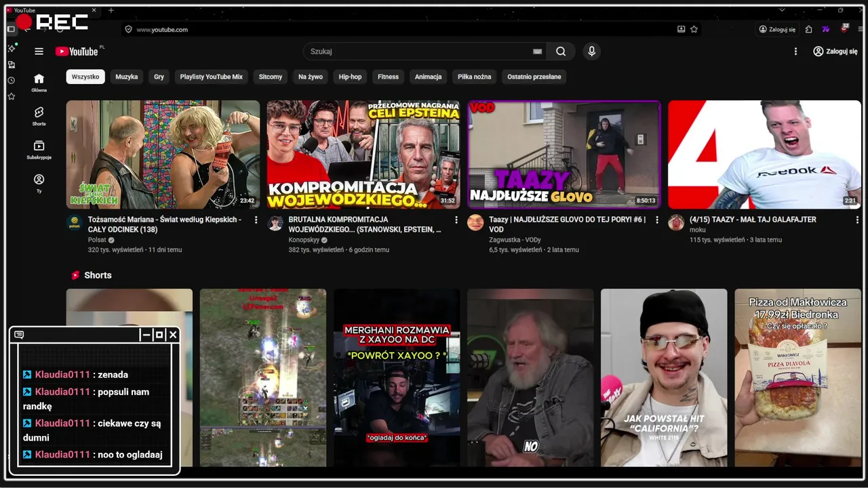
Task: Click the YouTube header Zaloguj się button
Action: coord(835,52)
